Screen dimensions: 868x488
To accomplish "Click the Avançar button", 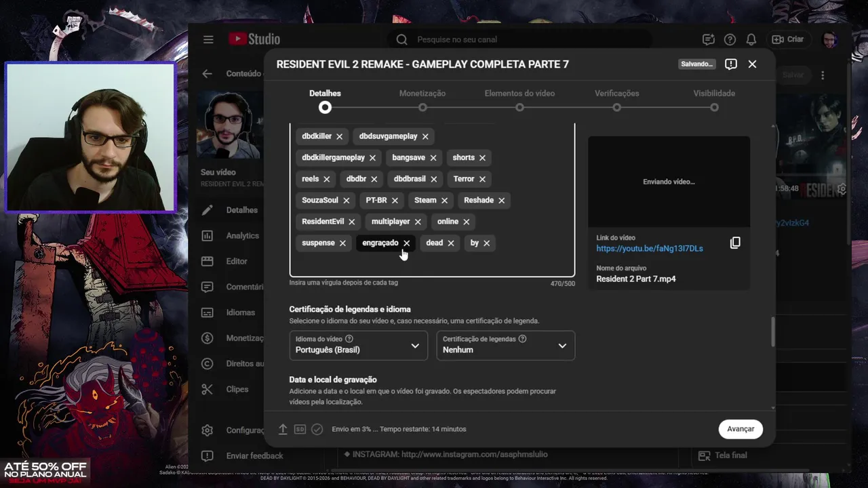I will coord(741,429).
